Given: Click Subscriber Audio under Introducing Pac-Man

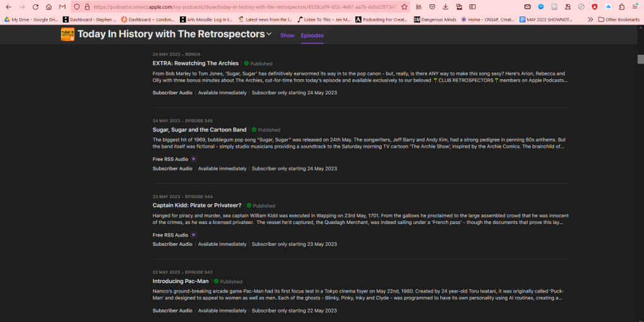Looking at the screenshot, I should [x=172, y=311].
